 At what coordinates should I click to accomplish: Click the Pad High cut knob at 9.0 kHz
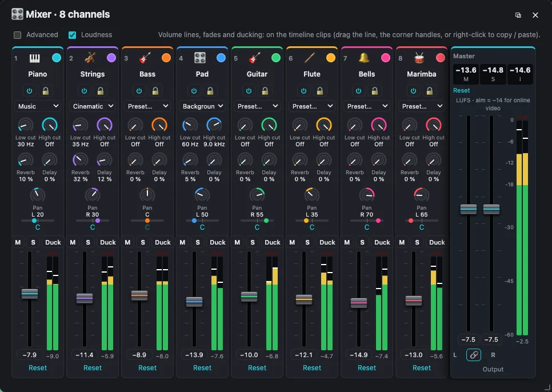point(214,125)
